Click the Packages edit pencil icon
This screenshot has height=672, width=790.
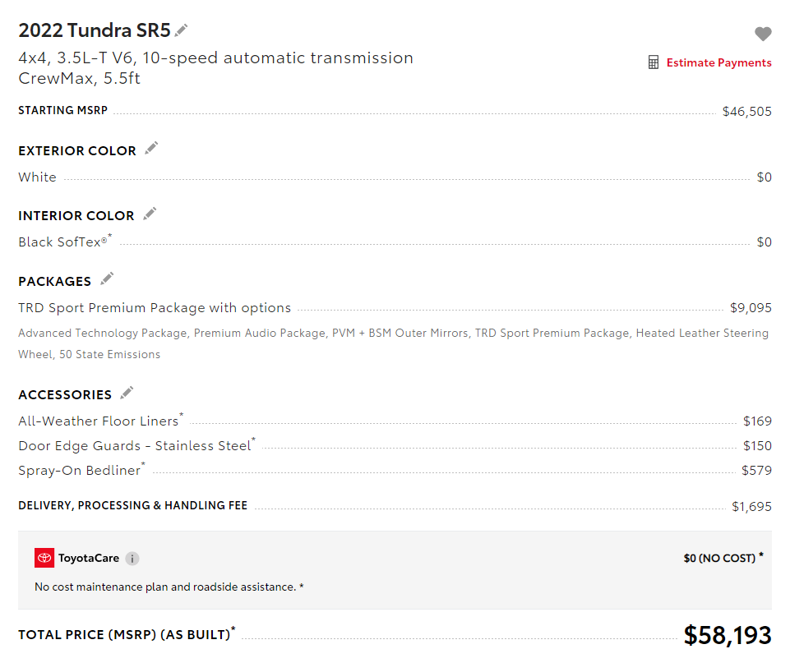pos(107,278)
